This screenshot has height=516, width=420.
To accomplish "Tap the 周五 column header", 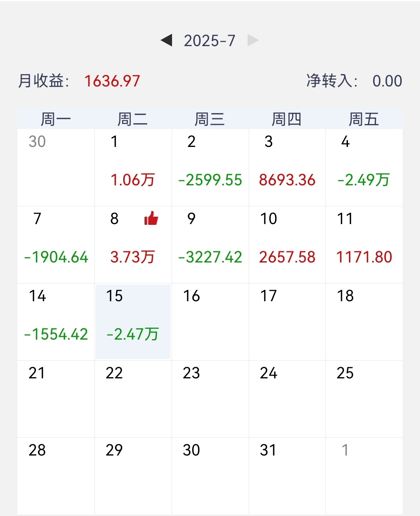I will tap(364, 119).
